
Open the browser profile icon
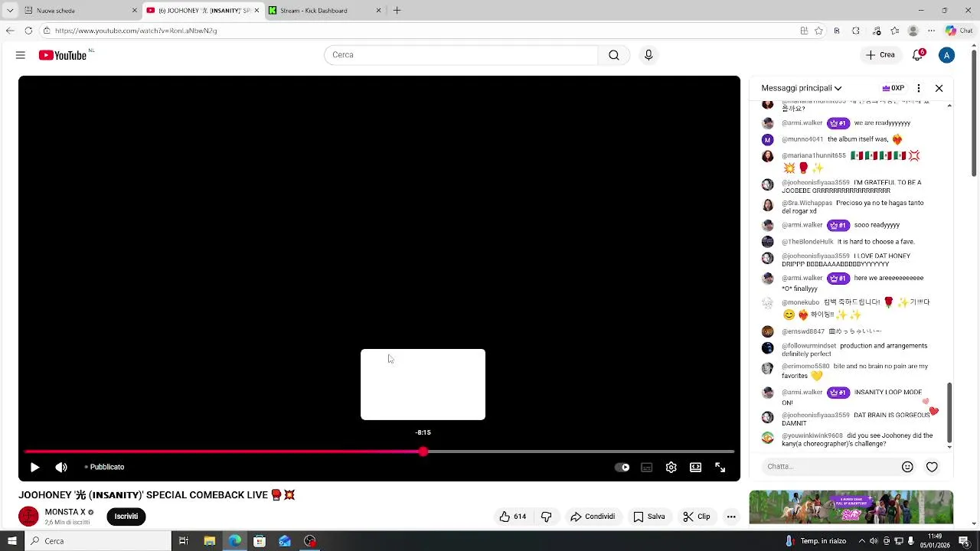[913, 31]
